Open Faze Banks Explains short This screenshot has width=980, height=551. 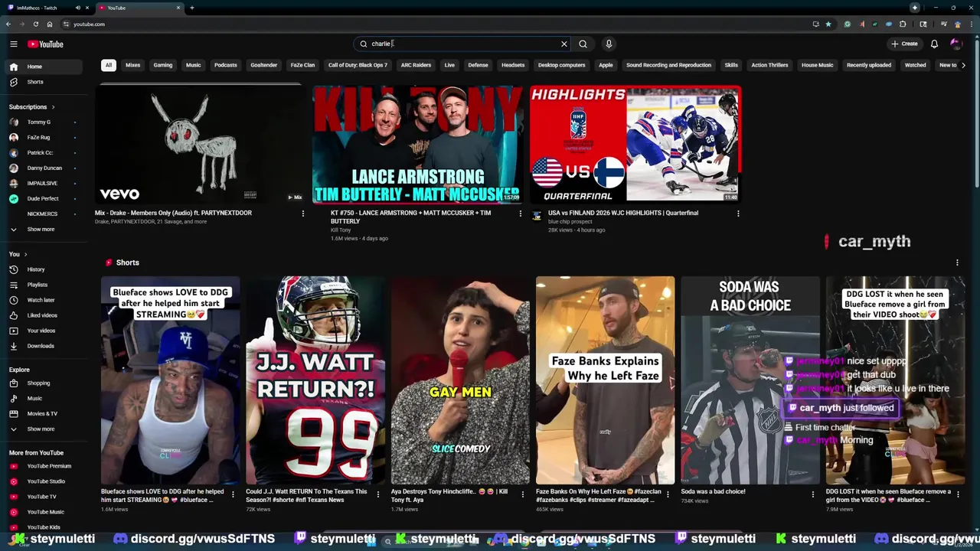click(605, 380)
